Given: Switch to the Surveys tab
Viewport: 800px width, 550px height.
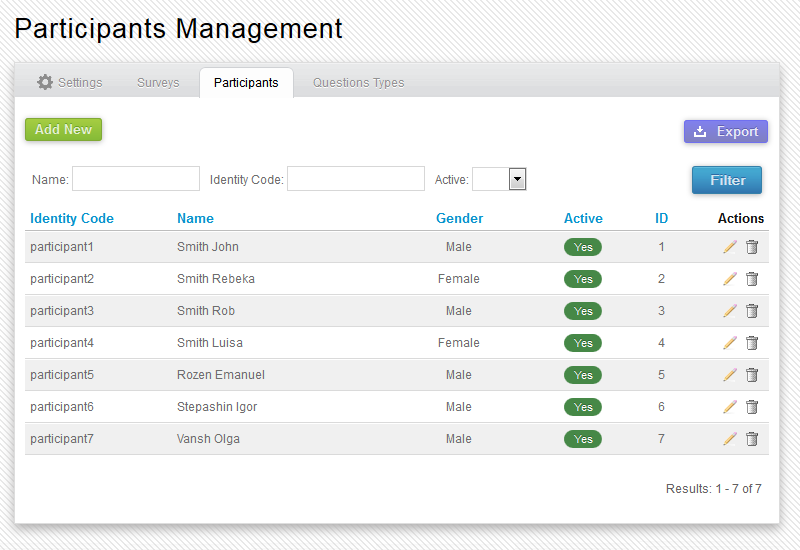Looking at the screenshot, I should 158,82.
